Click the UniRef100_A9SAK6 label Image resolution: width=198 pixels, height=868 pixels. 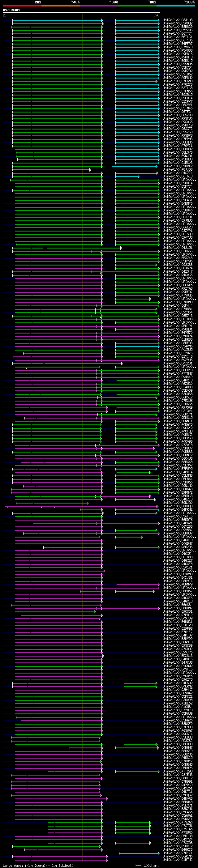178,122
